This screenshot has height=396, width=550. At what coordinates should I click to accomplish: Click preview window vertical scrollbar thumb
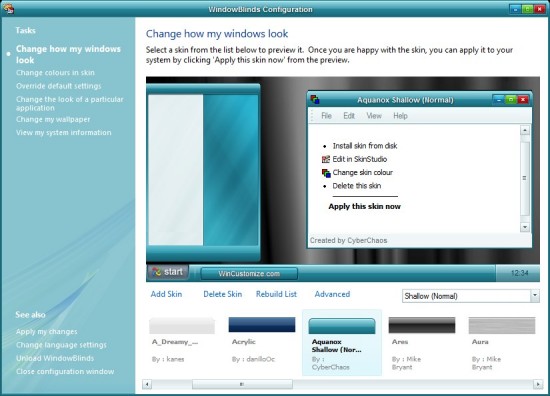point(525,178)
